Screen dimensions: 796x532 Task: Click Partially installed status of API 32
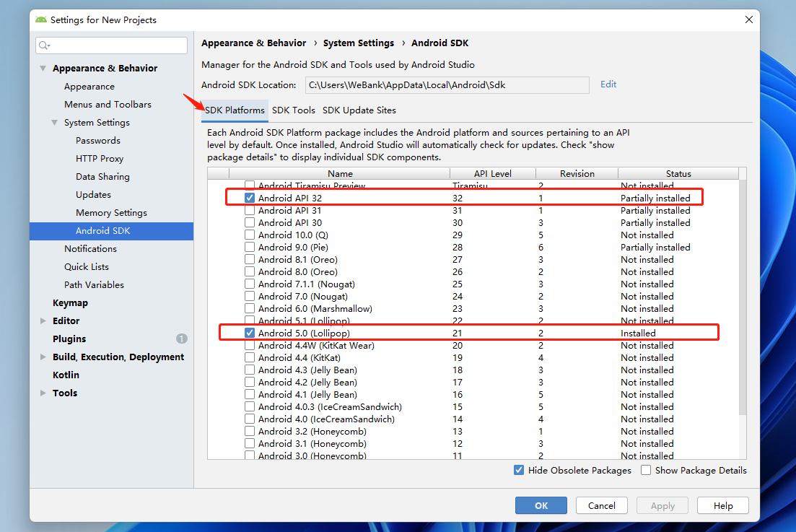pos(655,198)
